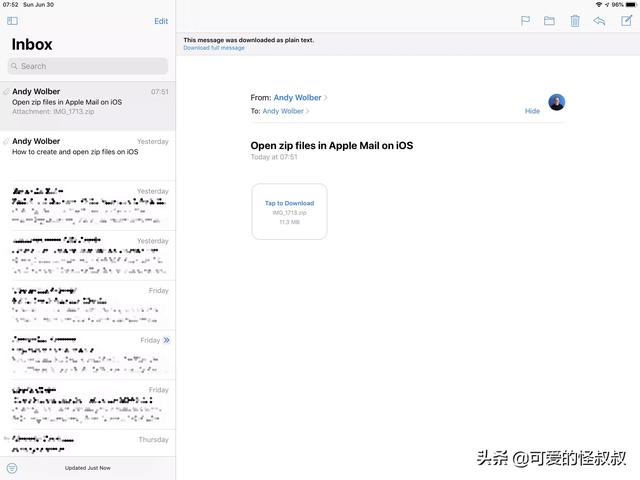640x480 pixels.
Task: Tap the Download full message link
Action: pos(214,48)
